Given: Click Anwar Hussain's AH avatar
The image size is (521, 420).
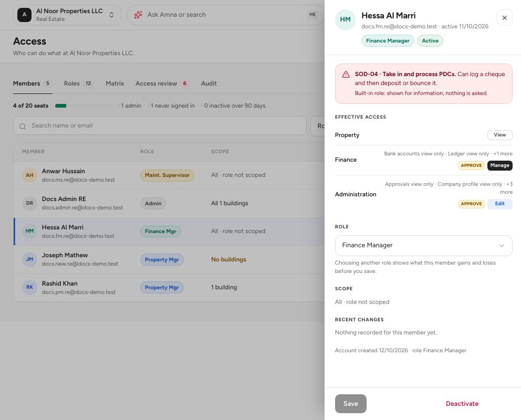Looking at the screenshot, I should tap(29, 175).
